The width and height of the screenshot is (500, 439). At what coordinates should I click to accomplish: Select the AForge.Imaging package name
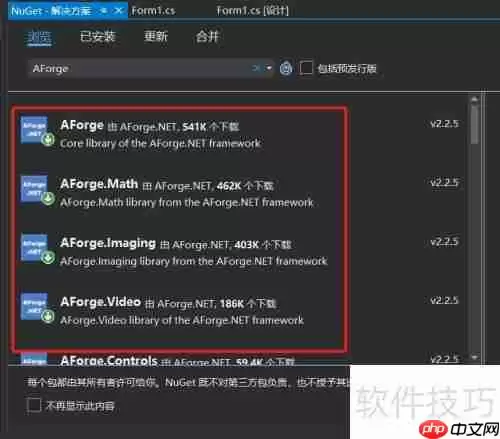[108, 243]
